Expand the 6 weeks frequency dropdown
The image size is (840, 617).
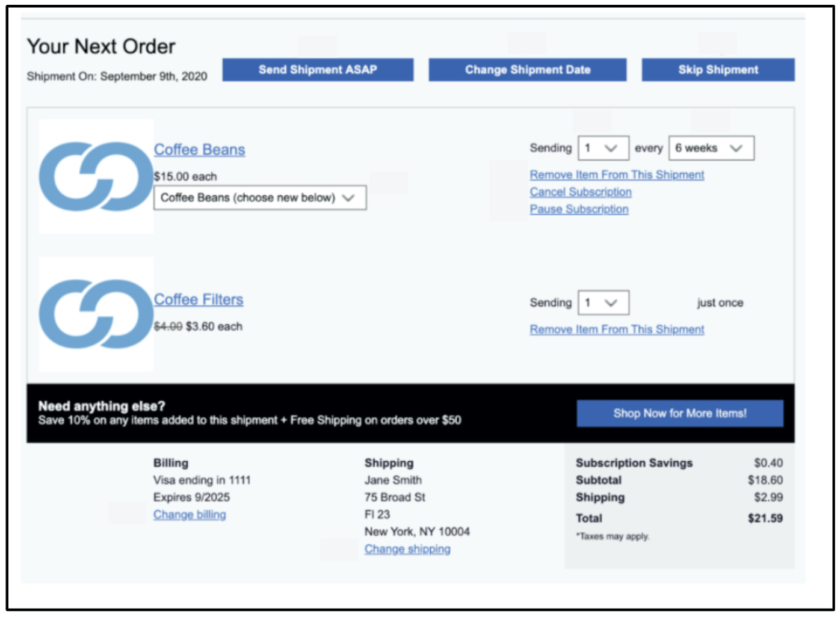pos(711,148)
